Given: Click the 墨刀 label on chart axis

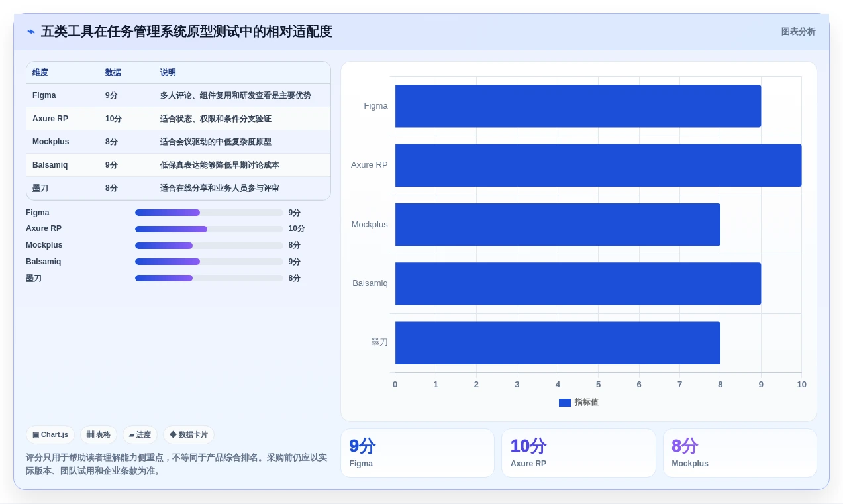Looking at the screenshot, I should 379,342.
